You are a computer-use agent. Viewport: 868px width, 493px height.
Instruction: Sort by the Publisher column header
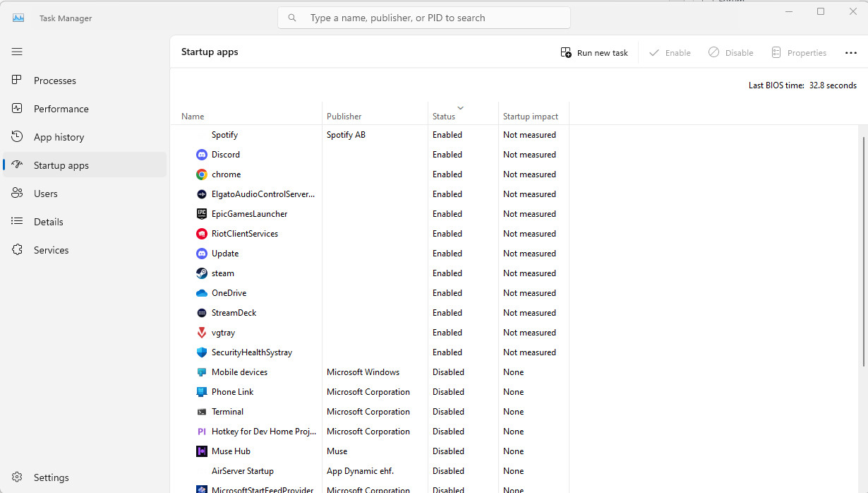point(375,114)
